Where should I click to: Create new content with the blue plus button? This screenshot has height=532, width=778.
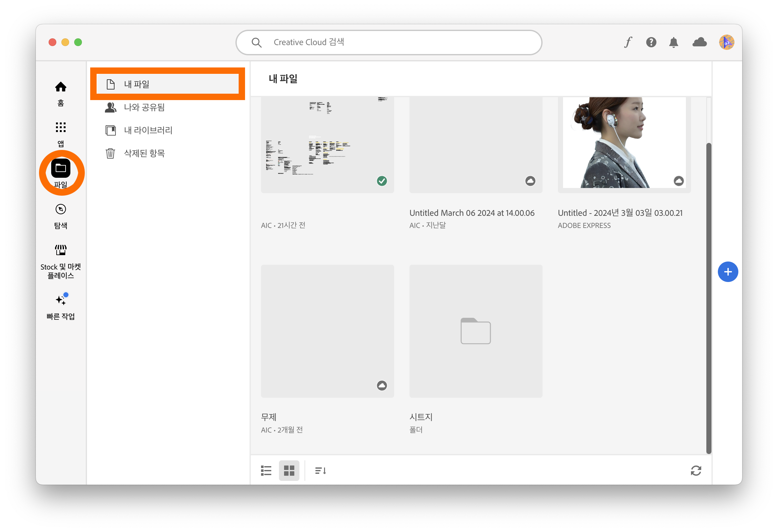728,272
